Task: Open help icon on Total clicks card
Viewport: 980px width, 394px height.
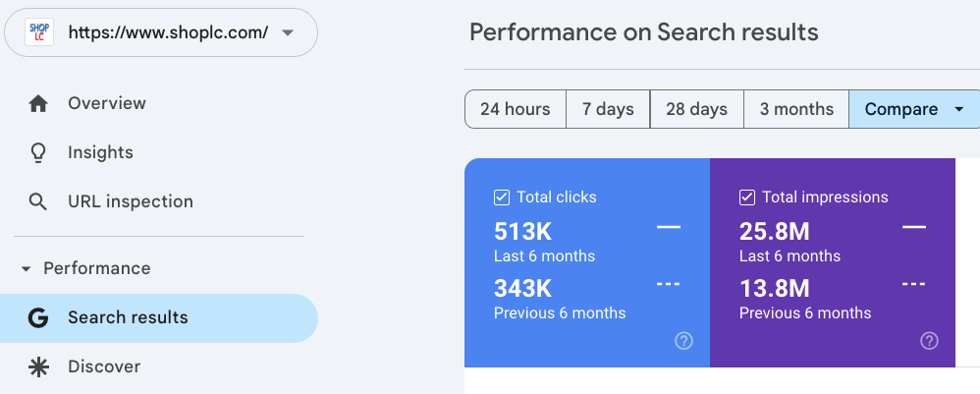Action: (684, 341)
